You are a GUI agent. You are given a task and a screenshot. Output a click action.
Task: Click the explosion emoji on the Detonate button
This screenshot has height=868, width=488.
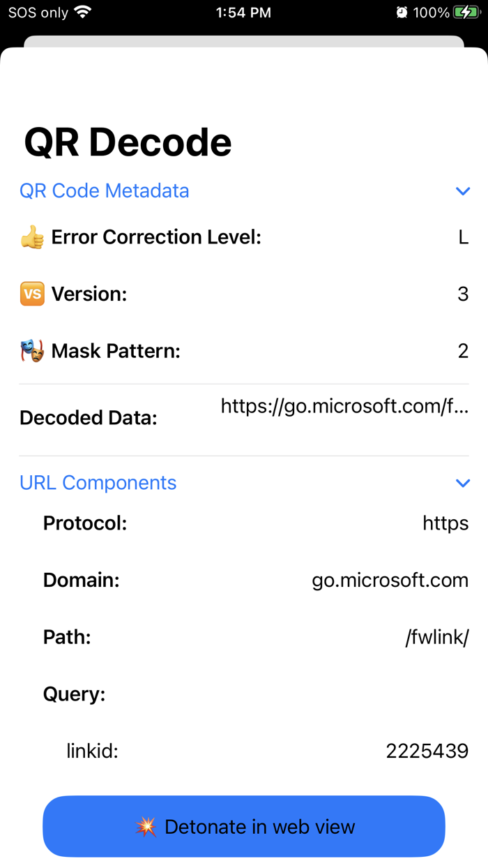coord(147,826)
